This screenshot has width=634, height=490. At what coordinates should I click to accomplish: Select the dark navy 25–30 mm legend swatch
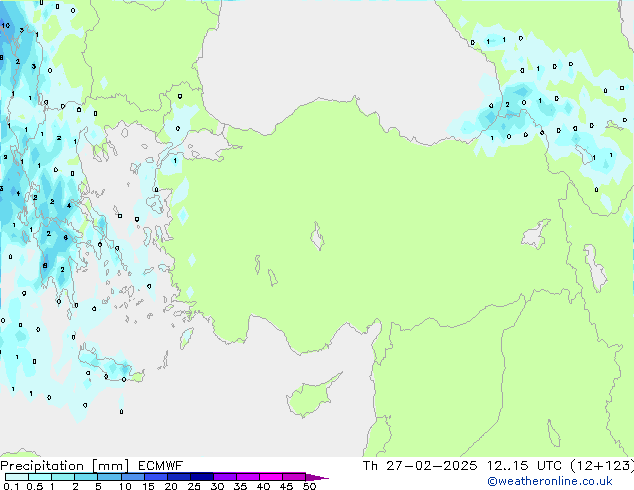(x=202, y=477)
